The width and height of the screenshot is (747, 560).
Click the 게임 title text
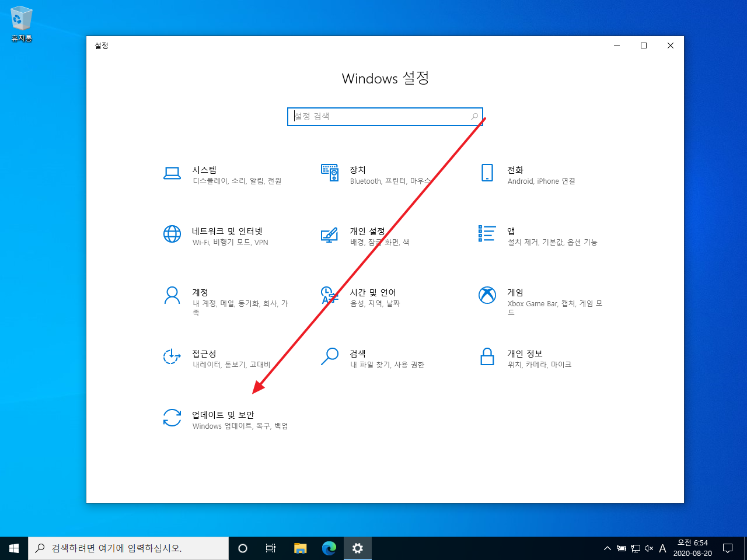tap(515, 292)
